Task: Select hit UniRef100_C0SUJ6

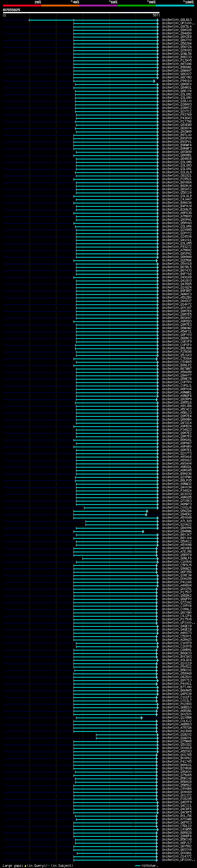Action: coord(177,507)
